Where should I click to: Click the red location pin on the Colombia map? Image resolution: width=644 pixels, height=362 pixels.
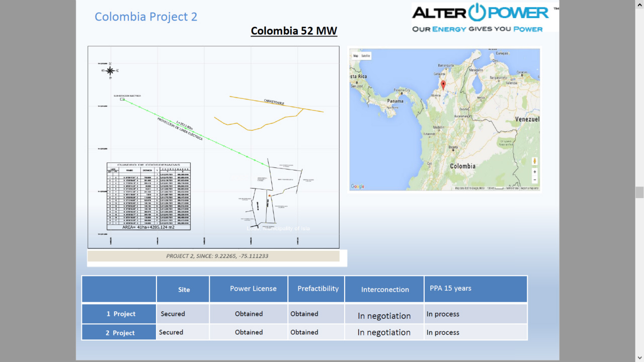(x=443, y=85)
